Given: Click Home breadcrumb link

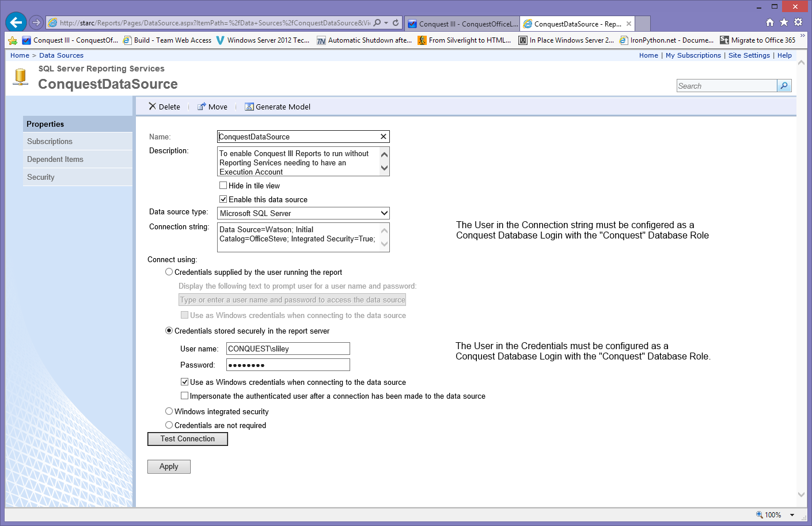Looking at the screenshot, I should [x=20, y=55].
